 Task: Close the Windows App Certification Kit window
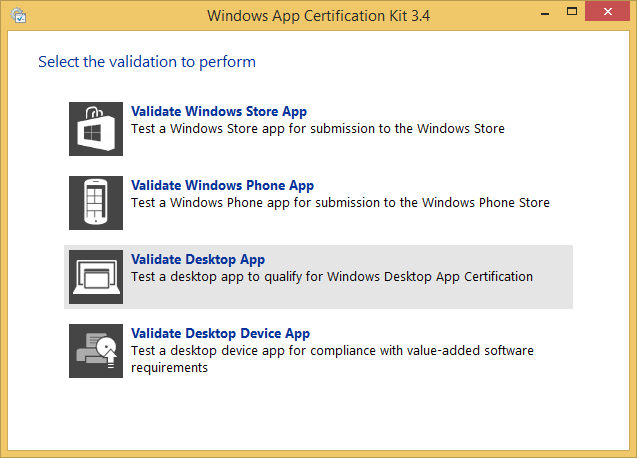pyautogui.click(x=607, y=12)
